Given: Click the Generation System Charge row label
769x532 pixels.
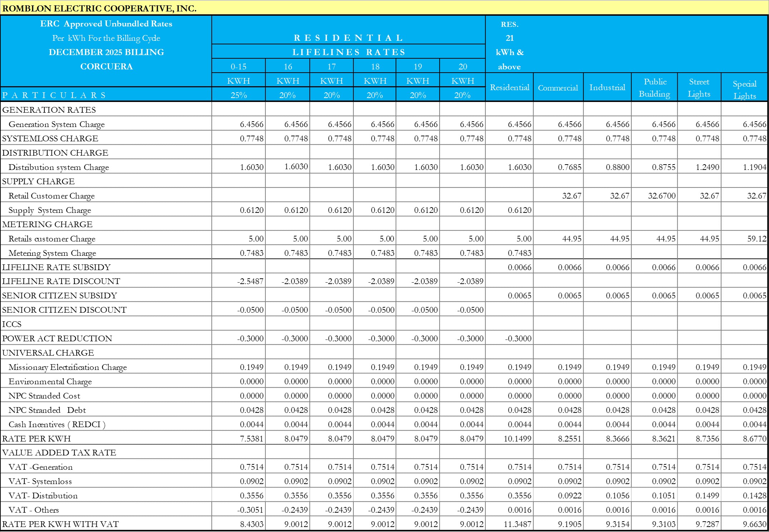Looking at the screenshot, I should (x=57, y=124).
